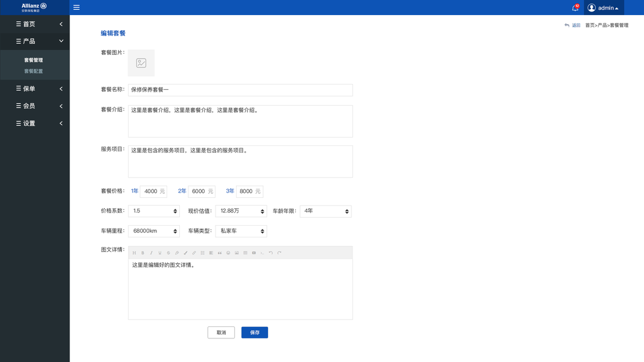
Task: Open the 车龄年限 dropdown showing 4年
Action: (326, 211)
